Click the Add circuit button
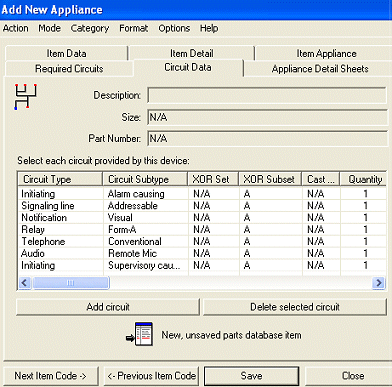The height and width of the screenshot is (387, 392). 108,307
